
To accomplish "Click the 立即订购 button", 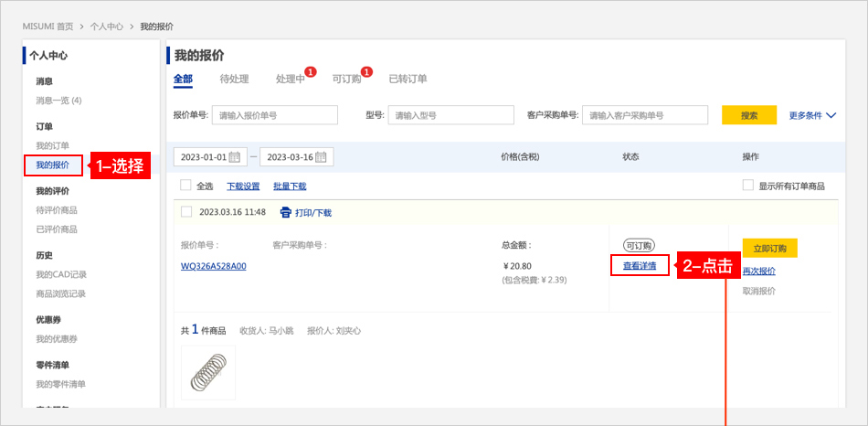I will click(x=769, y=249).
